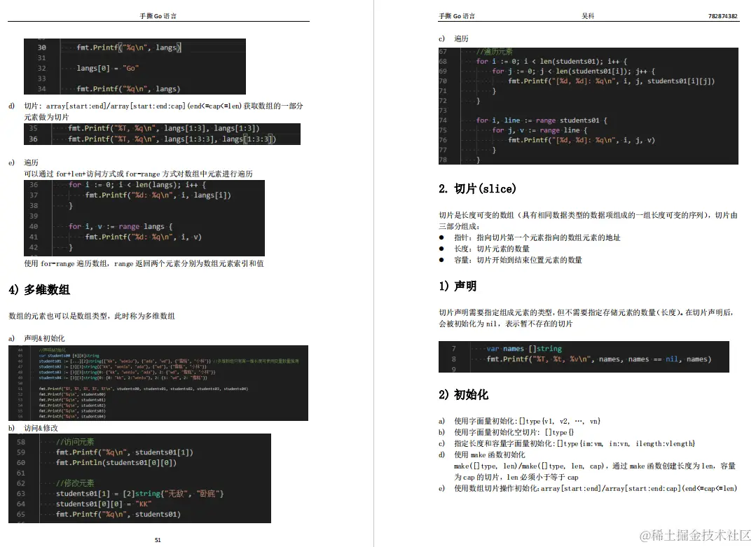Click code line 64 students01[0][0] = "KK"
Screen dimensions: 756x547
pos(104,504)
